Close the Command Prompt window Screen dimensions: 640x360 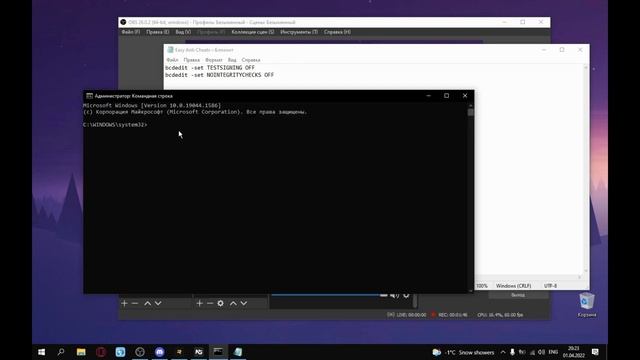click(465, 96)
